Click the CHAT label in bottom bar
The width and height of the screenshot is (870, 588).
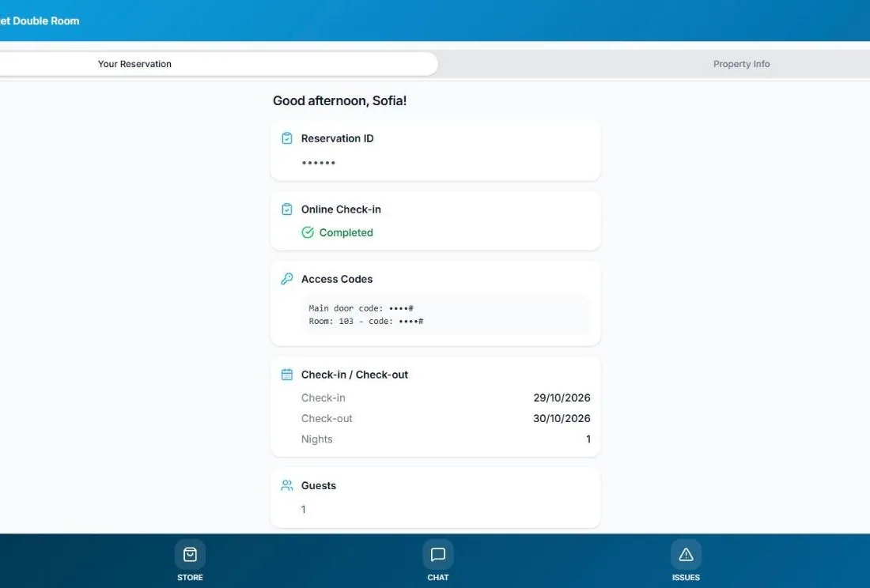click(x=438, y=578)
